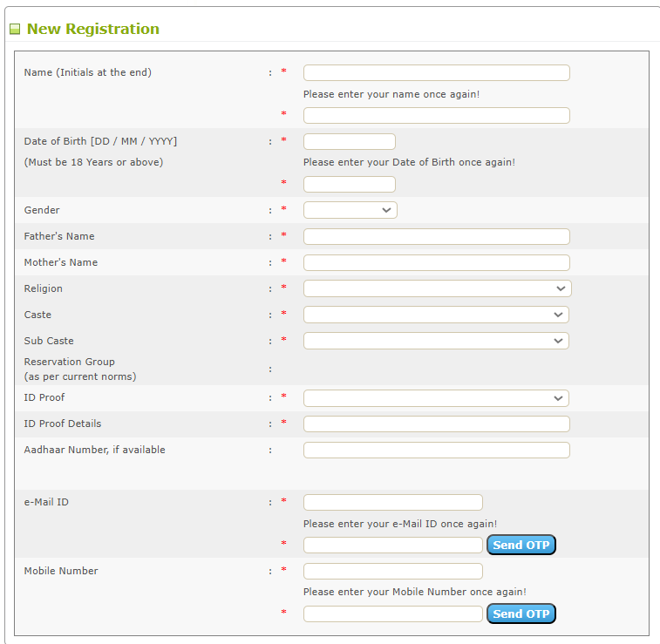
Task: Focus the first Mobile Number field
Action: [392, 572]
